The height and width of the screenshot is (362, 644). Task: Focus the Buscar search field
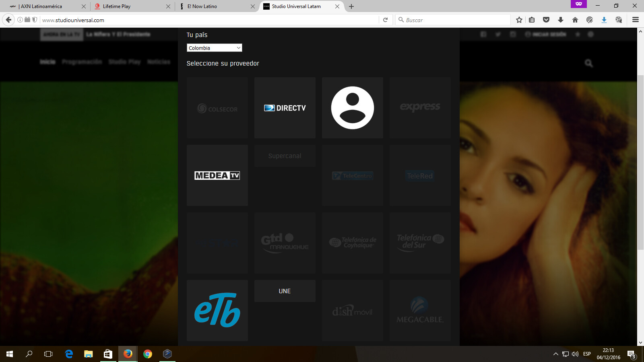453,20
